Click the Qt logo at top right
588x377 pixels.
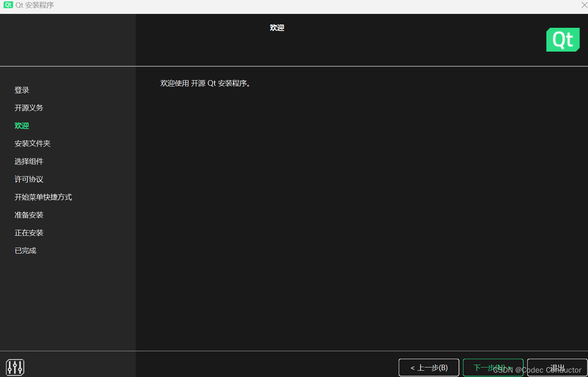pyautogui.click(x=563, y=40)
